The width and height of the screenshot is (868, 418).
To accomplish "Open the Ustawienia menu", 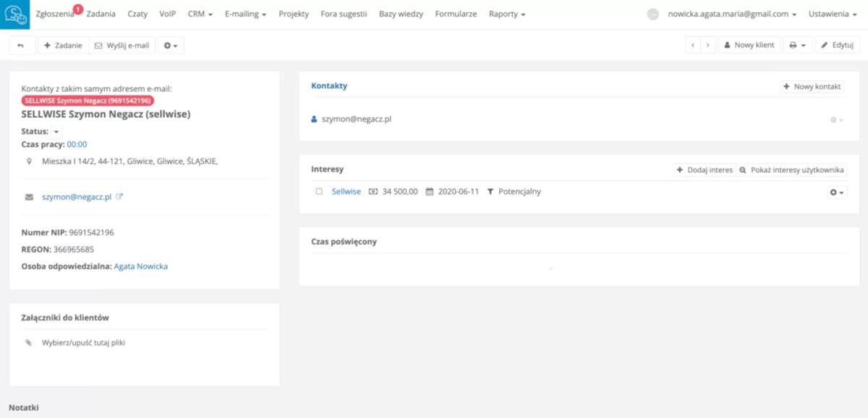I will [x=833, y=14].
